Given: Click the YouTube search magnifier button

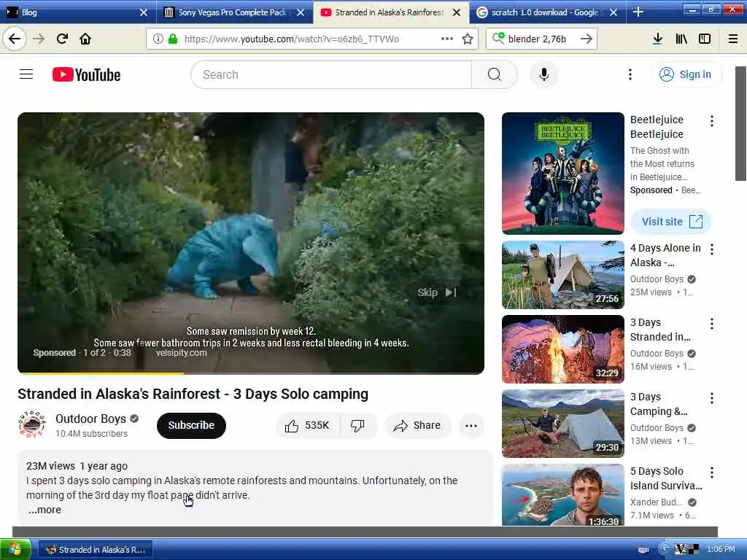Looking at the screenshot, I should [x=495, y=74].
